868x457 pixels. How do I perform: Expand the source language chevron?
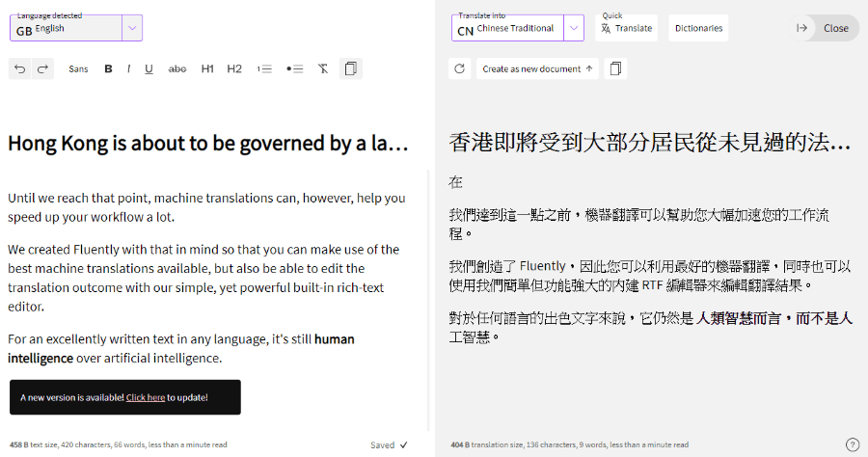pos(132,28)
